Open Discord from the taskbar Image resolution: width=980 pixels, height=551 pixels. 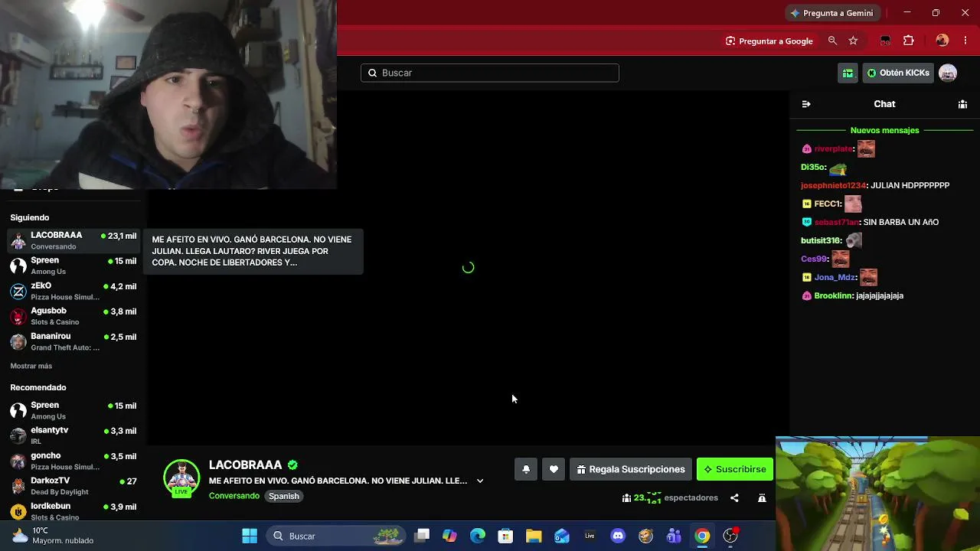pyautogui.click(x=618, y=536)
